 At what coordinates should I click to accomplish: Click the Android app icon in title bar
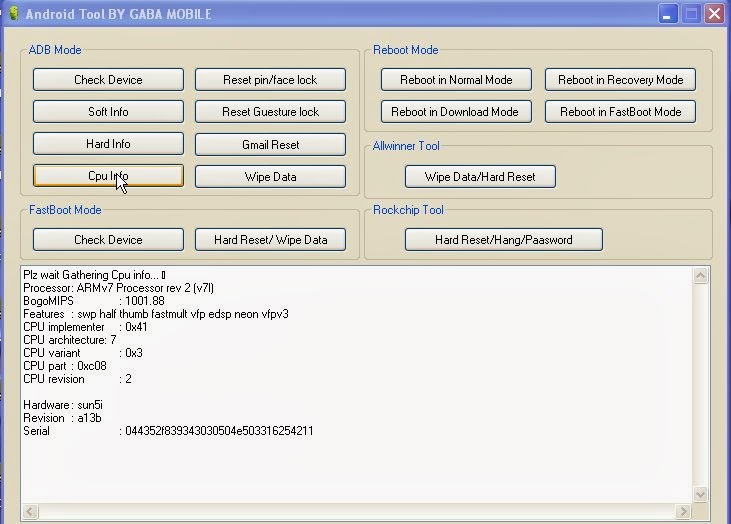(14, 13)
